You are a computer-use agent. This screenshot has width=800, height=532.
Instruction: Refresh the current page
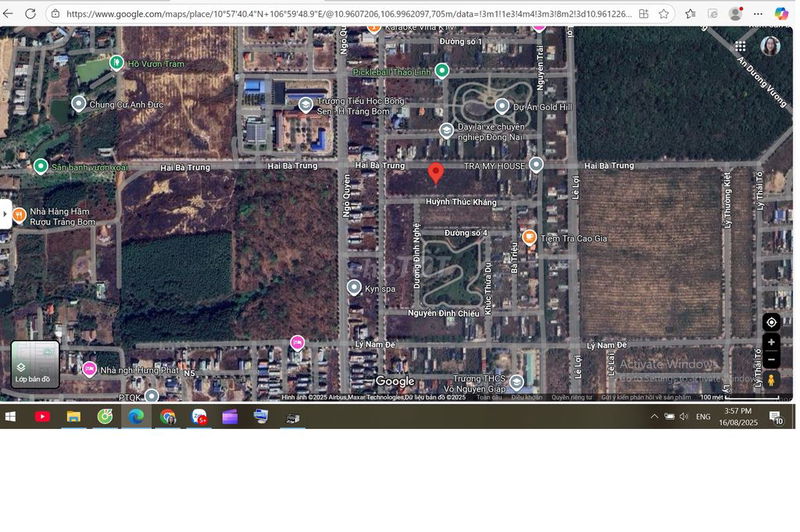coord(30,14)
